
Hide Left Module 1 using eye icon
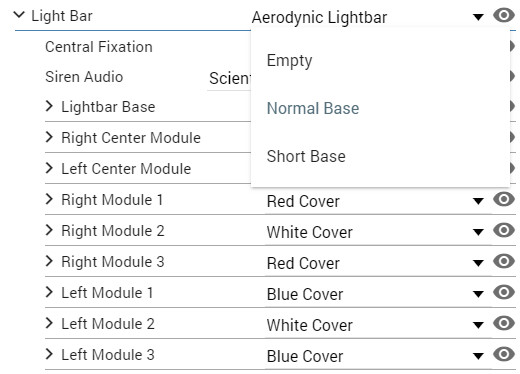[504, 292]
